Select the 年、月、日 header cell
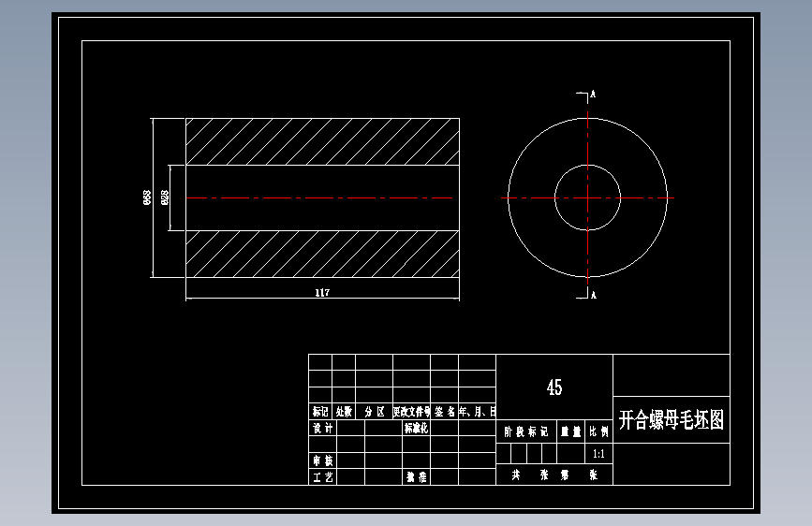Image resolution: width=812 pixels, height=526 pixels. pyautogui.click(x=478, y=412)
